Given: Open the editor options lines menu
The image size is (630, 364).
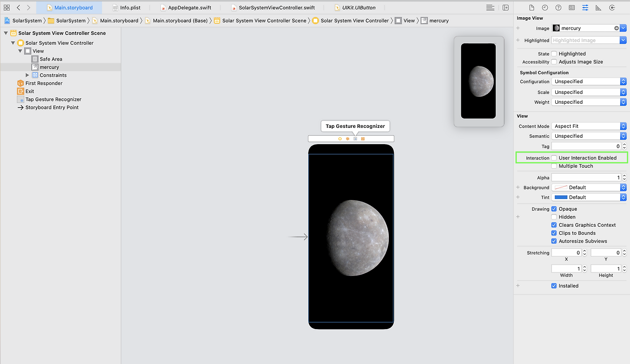Looking at the screenshot, I should 490,8.
